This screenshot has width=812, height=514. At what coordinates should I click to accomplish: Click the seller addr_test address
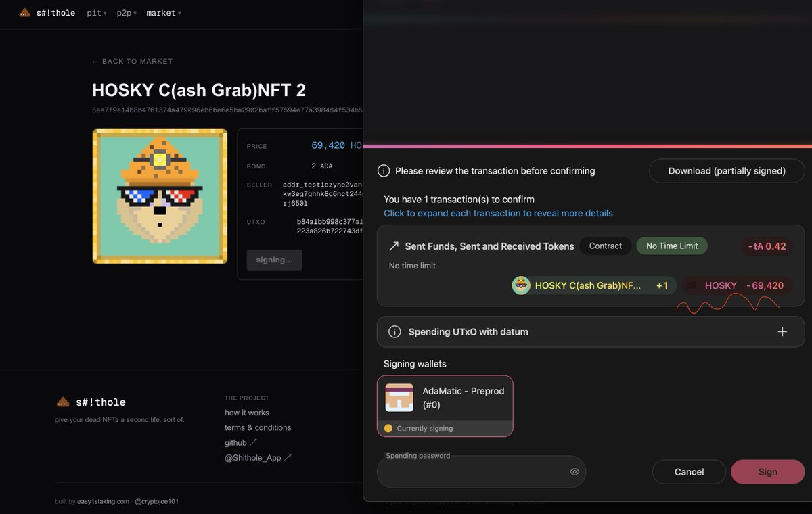[x=323, y=194]
